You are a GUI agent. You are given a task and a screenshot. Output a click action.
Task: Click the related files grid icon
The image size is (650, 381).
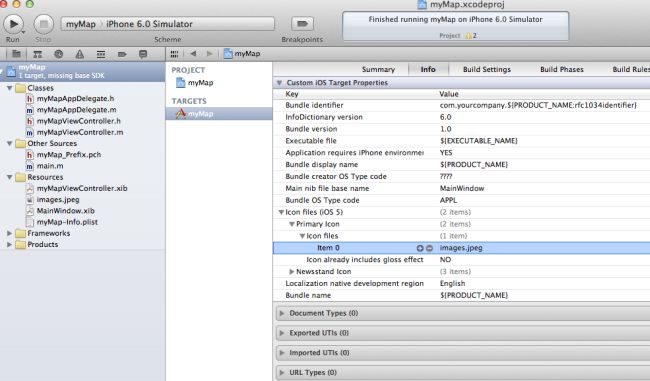point(174,54)
